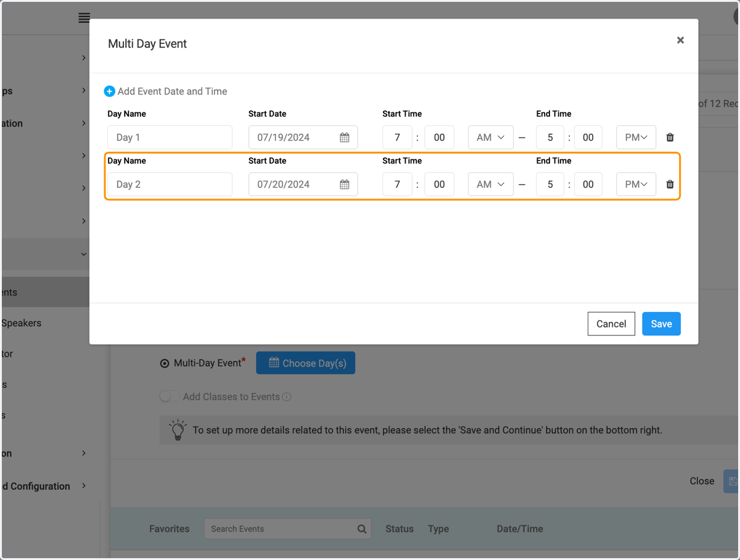Delete the Day 1 row with trash icon
The height and width of the screenshot is (560, 740).
coord(670,138)
